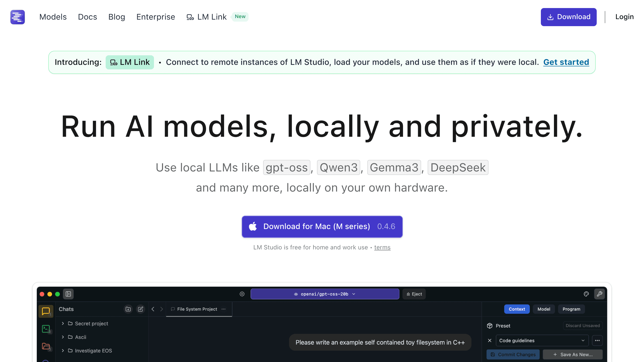Click Discard Unsaved button

point(583,326)
